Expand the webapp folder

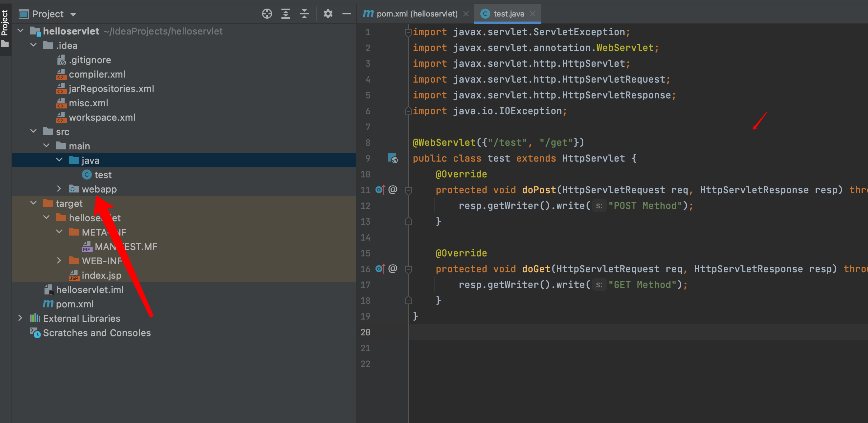tap(59, 189)
